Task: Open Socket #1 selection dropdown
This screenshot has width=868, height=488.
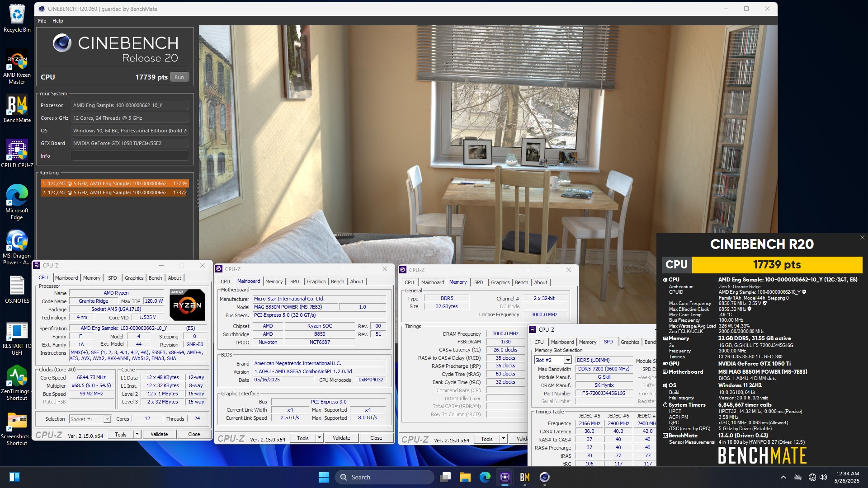Action: coord(90,419)
